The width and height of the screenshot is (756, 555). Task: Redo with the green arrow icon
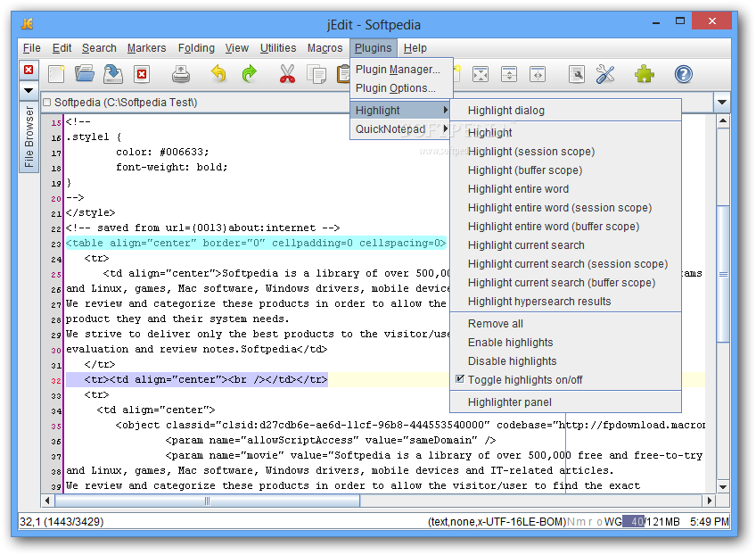pyautogui.click(x=250, y=74)
